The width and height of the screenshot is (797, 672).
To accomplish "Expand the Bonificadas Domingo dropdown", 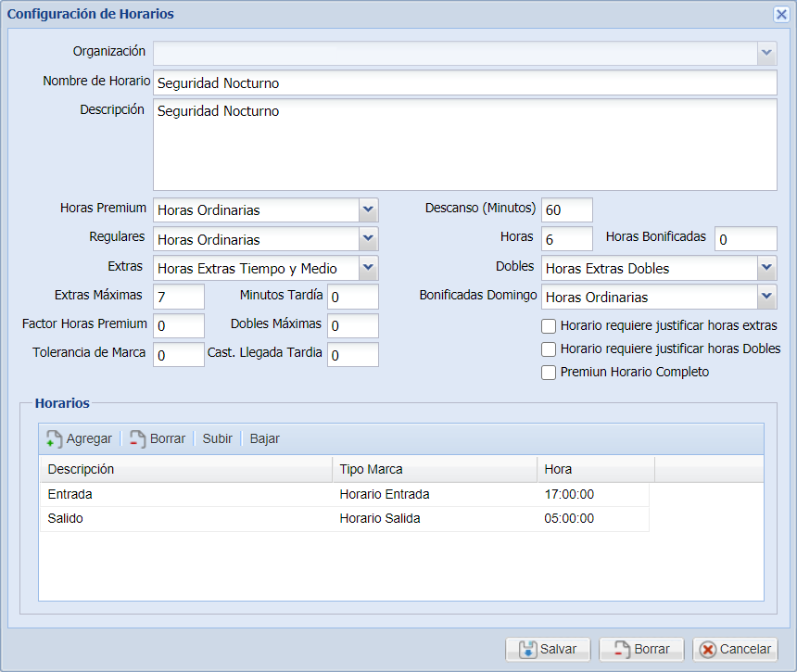I will pos(766,297).
